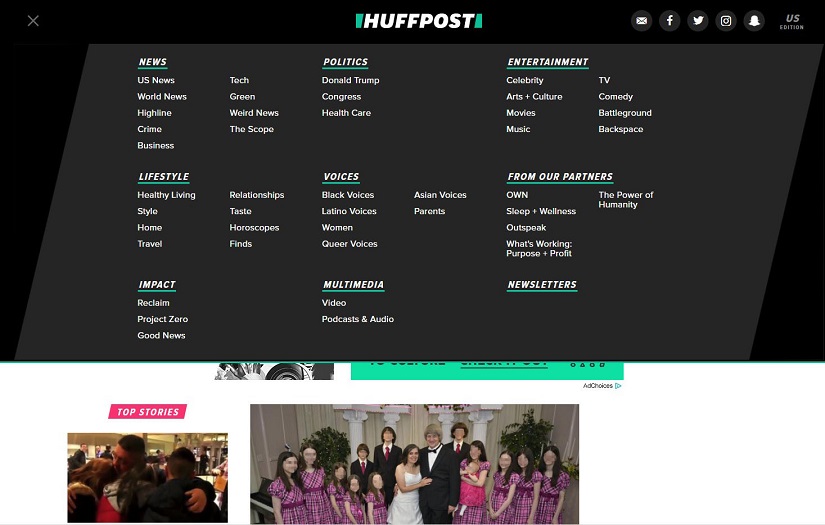Open Asian Voices link
Screen dimensions: 825x525
pos(440,195)
